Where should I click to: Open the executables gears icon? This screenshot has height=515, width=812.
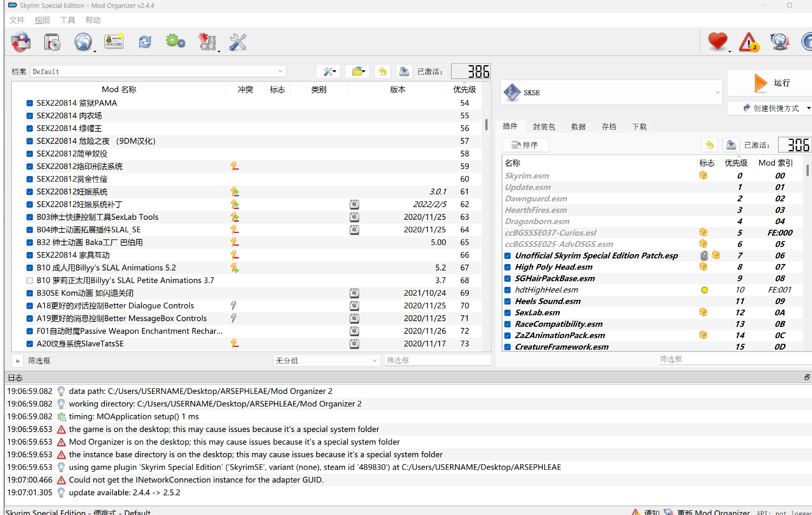[x=176, y=42]
